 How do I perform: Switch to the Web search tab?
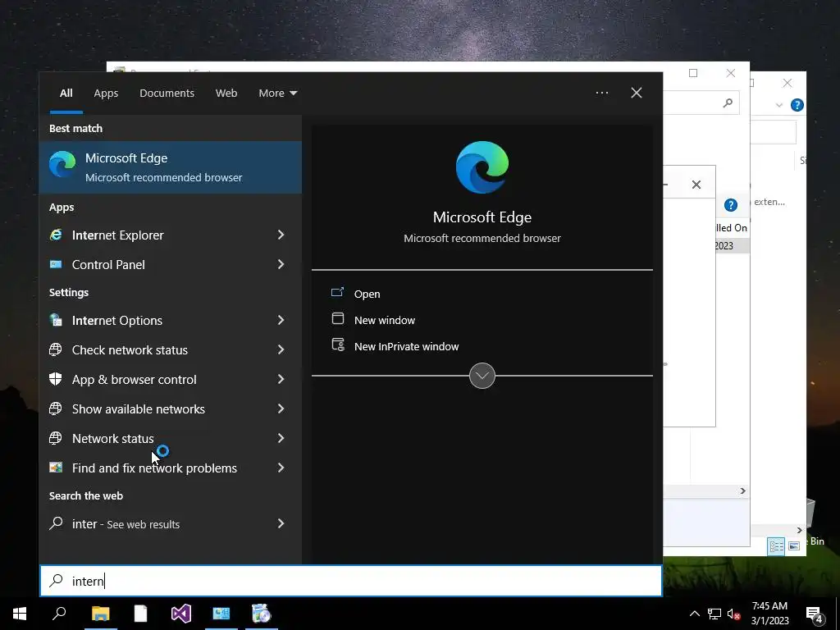(226, 94)
